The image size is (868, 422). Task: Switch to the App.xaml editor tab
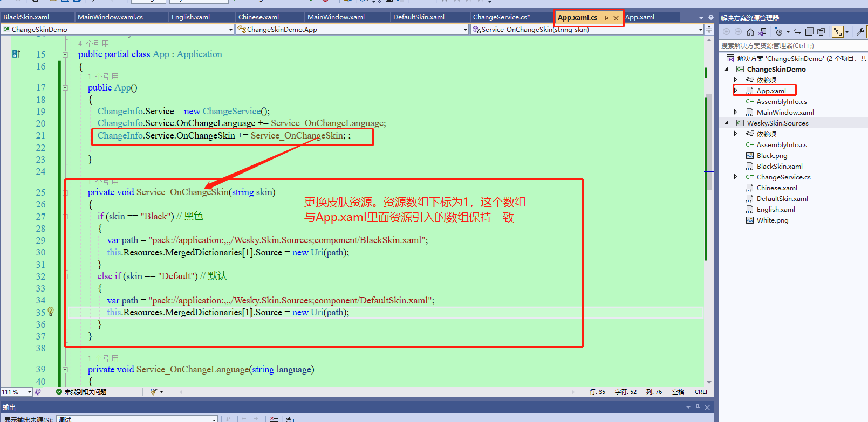(651, 17)
